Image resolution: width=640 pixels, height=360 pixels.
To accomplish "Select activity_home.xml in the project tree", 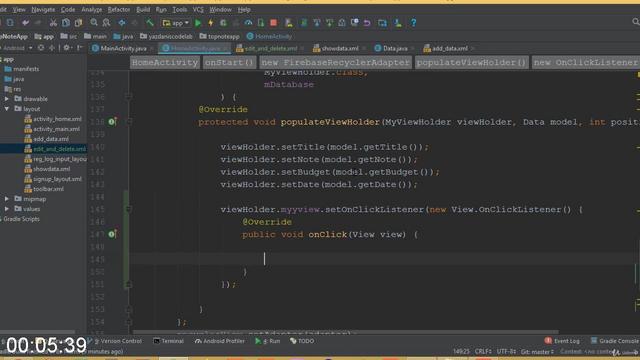I will (x=53, y=119).
